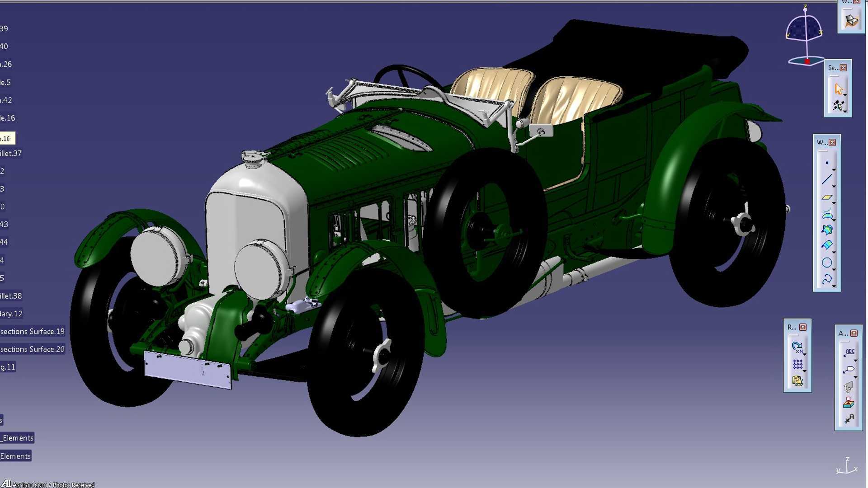This screenshot has height=488, width=868.
Task: Click the front license plate of the car
Action: click(188, 370)
